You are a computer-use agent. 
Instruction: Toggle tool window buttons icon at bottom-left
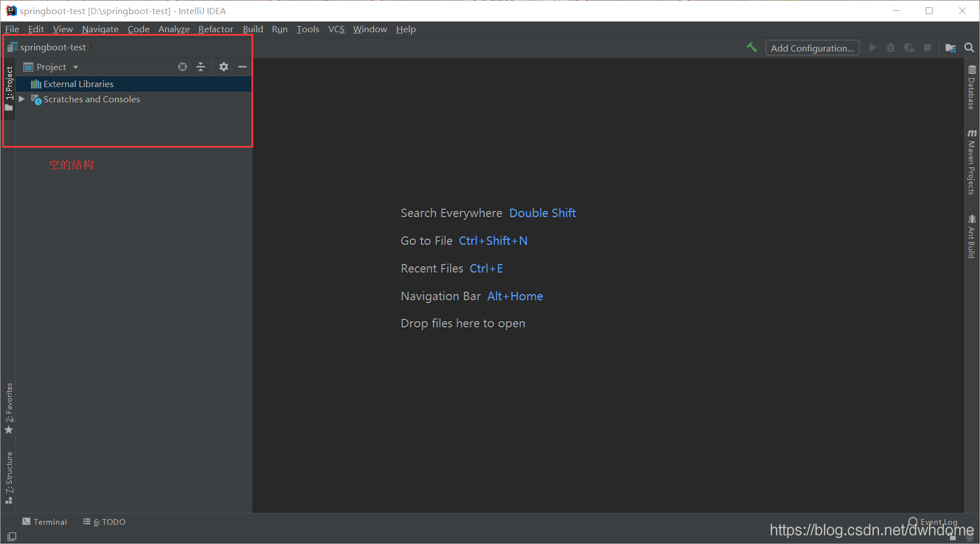12,536
